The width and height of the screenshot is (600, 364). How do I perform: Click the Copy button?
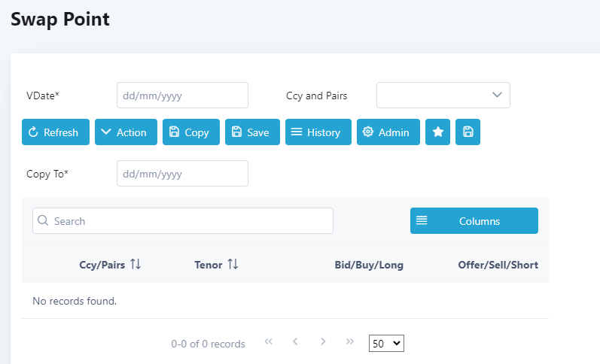tap(191, 132)
